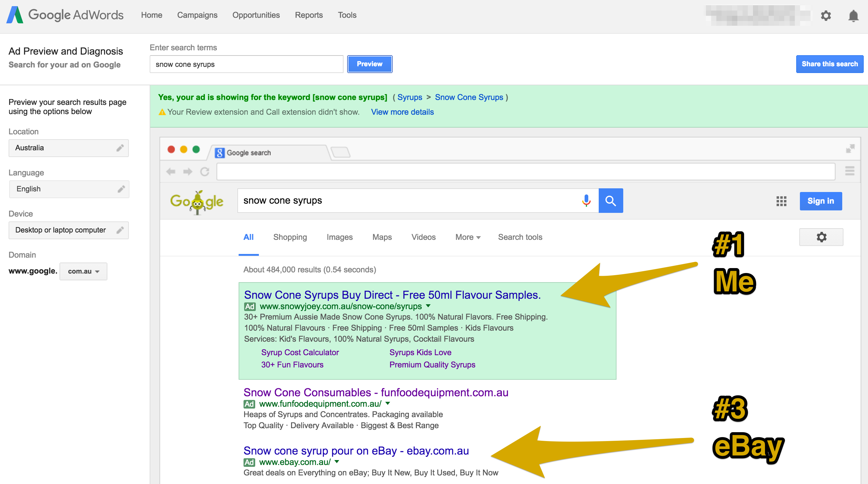Screen dimensions: 868x484
Task: Click the voice search microphone icon
Action: [x=586, y=201]
